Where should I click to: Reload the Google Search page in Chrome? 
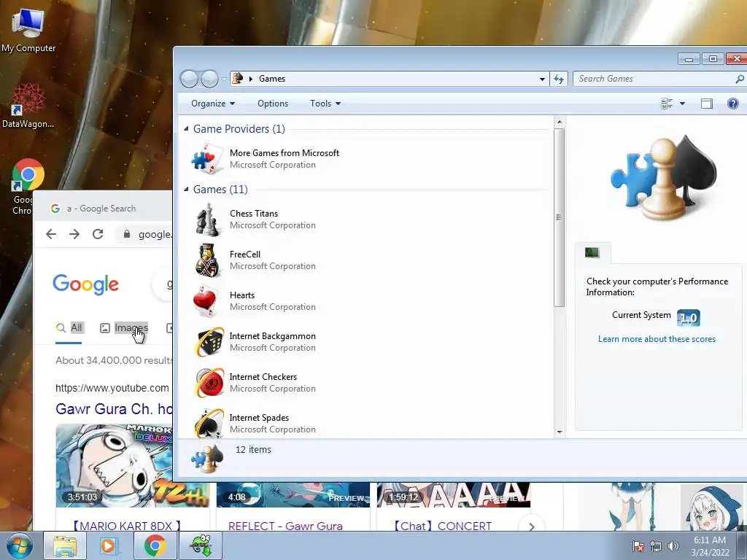coord(98,234)
